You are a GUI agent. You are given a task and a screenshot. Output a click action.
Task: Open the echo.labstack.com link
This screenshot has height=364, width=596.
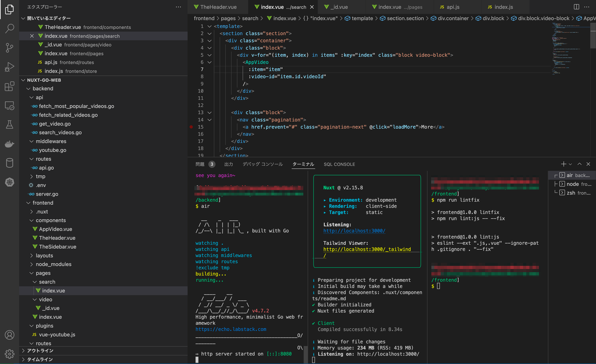click(x=231, y=329)
